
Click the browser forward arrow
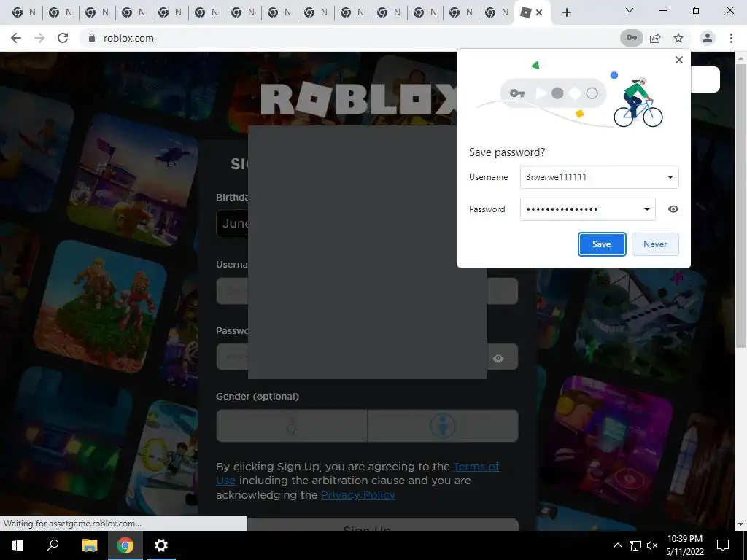click(x=39, y=38)
